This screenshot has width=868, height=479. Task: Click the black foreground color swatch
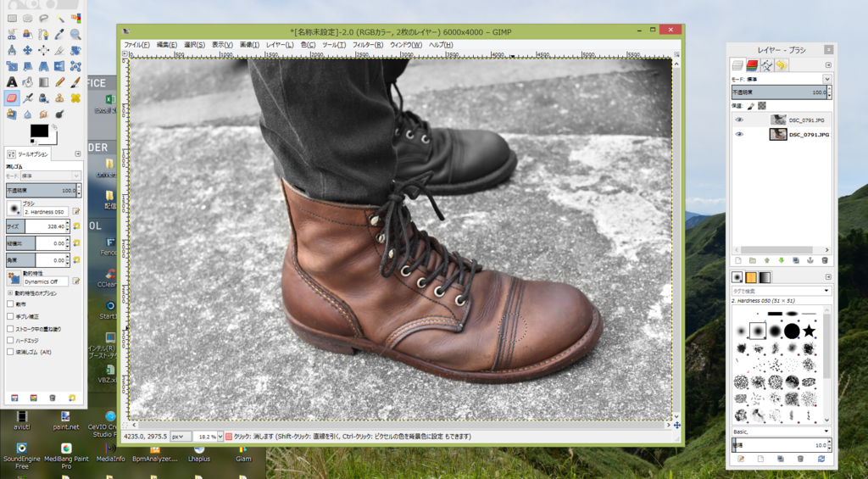pos(40,131)
